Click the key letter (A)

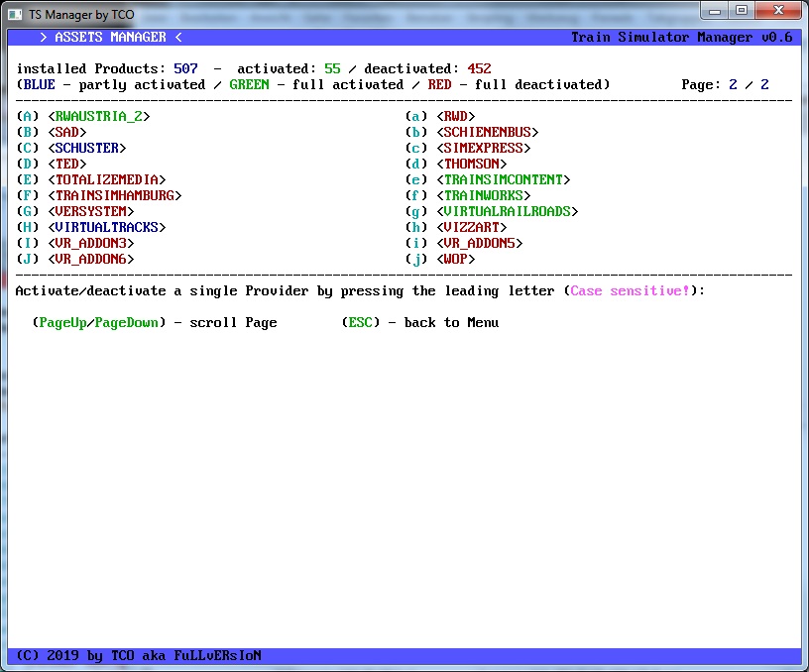[28, 117]
